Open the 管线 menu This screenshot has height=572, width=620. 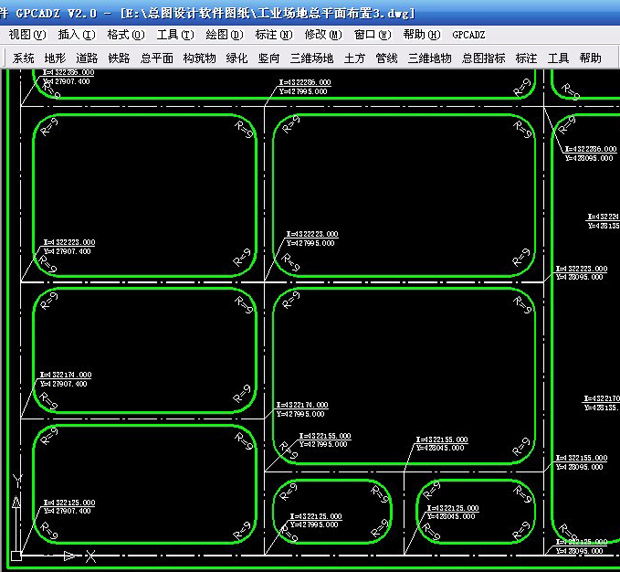click(386, 58)
